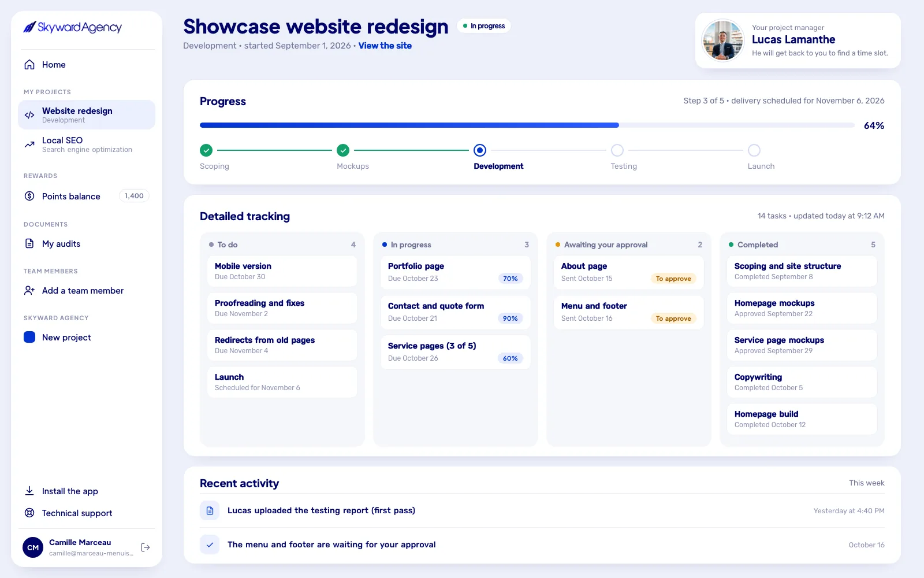Click the Completed column header
The width and height of the screenshot is (924, 578).
(802, 244)
